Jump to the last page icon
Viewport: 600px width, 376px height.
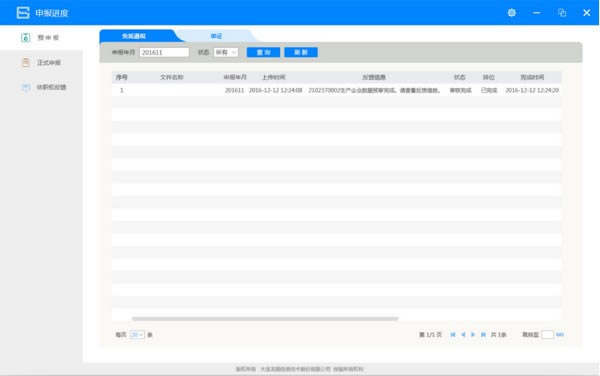click(x=483, y=335)
